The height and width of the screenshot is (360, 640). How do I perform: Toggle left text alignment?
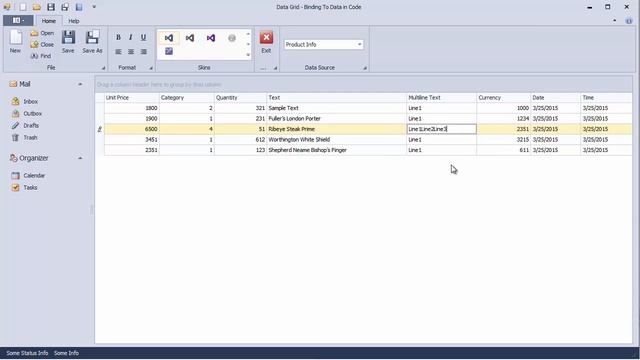point(118,52)
